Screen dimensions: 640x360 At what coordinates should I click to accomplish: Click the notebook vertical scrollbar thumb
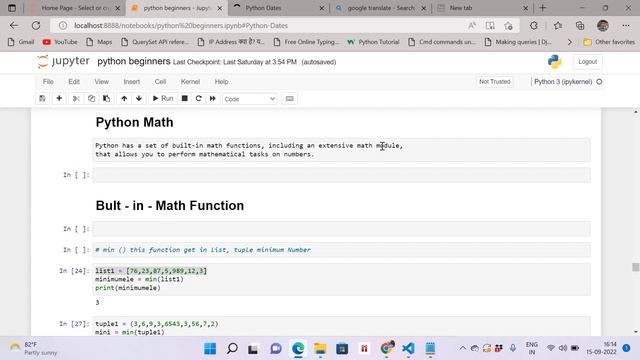636,267
